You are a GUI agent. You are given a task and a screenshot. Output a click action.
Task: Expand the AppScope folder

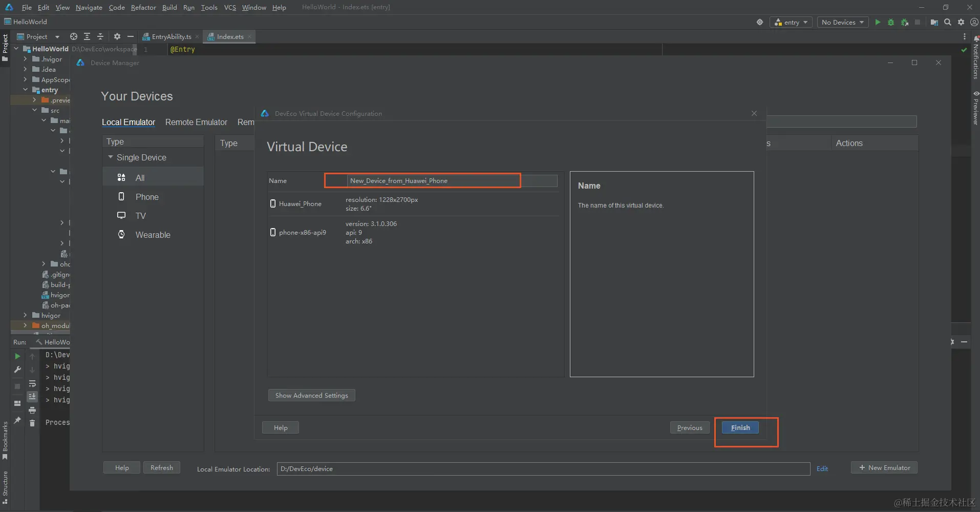(x=25, y=79)
